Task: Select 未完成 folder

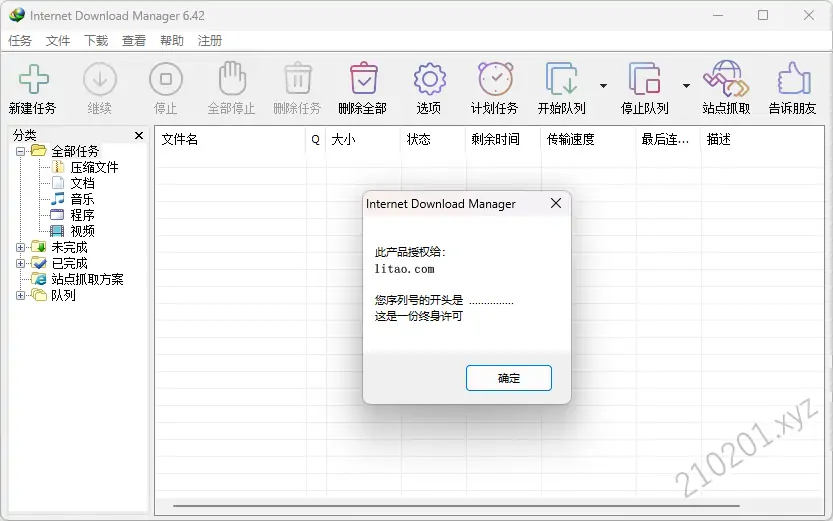Action: coord(69,247)
